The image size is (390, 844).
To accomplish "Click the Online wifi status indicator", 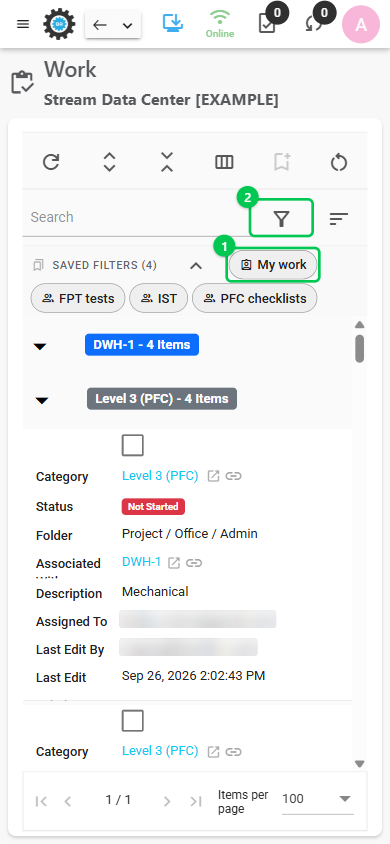I will point(219,25).
